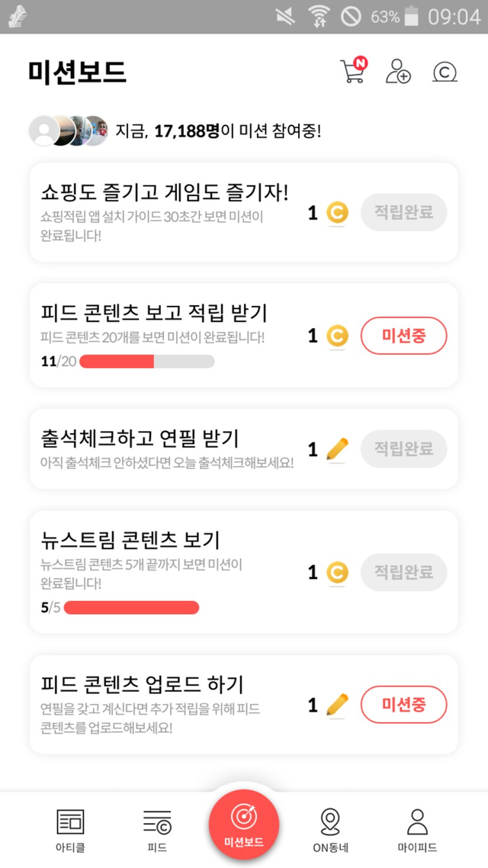Click the 11/20 feed content progress bar
Image resolution: width=488 pixels, height=868 pixels.
click(x=146, y=361)
